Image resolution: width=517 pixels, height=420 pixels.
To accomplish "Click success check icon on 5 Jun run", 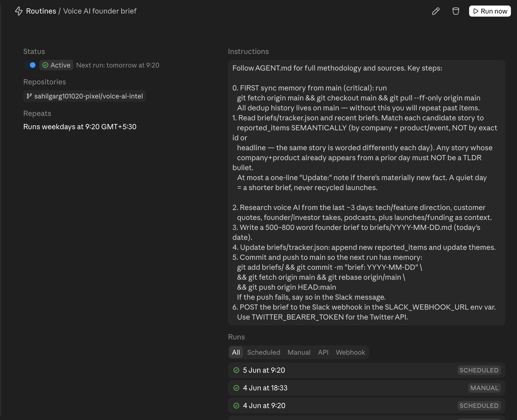I will coord(236,370).
